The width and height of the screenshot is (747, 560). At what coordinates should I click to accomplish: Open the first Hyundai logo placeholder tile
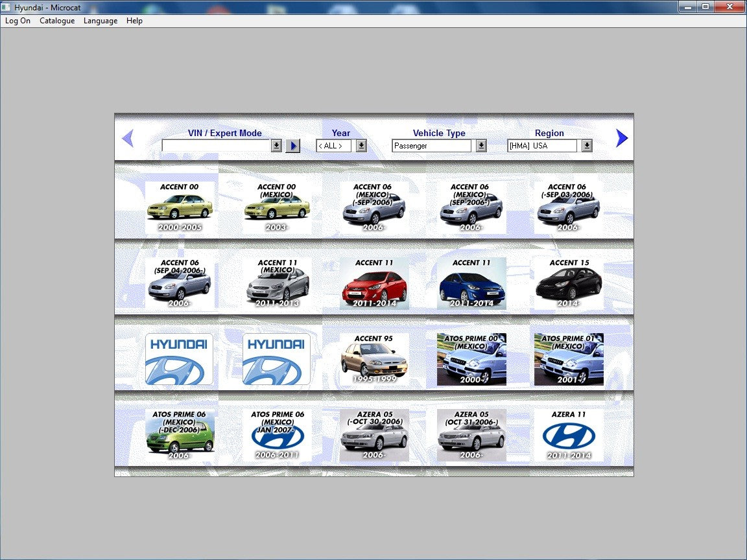click(x=180, y=359)
